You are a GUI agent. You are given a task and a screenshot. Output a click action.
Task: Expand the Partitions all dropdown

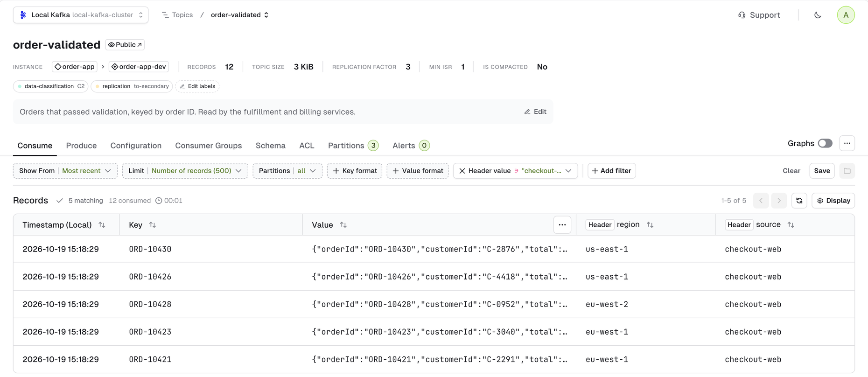pyautogui.click(x=287, y=171)
